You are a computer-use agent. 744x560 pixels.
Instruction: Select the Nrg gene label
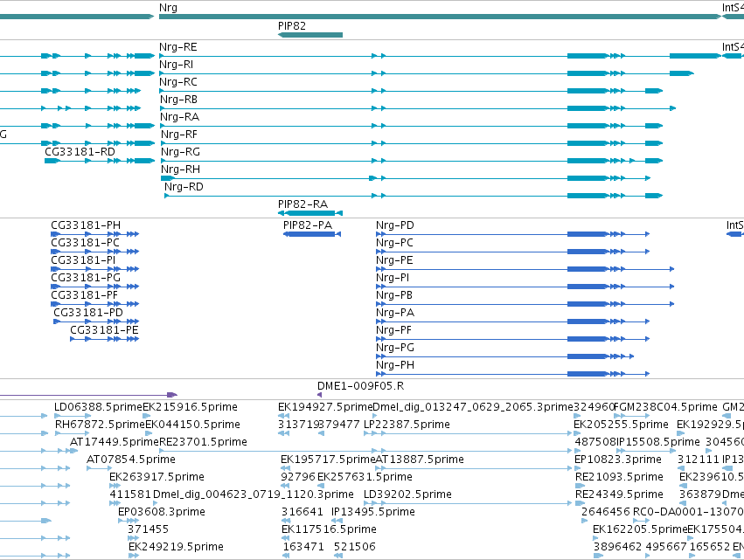pyautogui.click(x=168, y=8)
